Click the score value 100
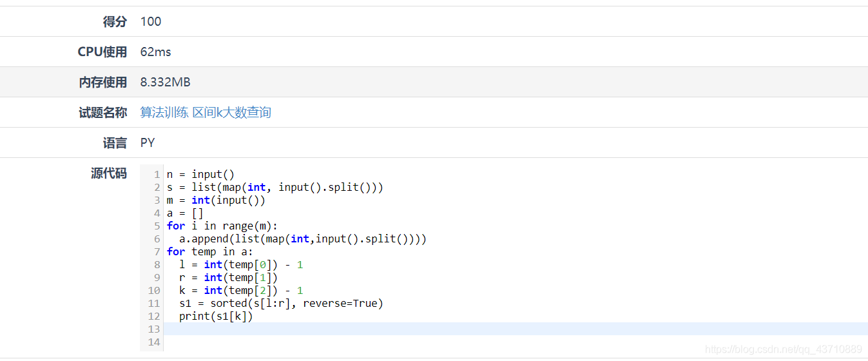This screenshot has height=361, width=868. (151, 21)
